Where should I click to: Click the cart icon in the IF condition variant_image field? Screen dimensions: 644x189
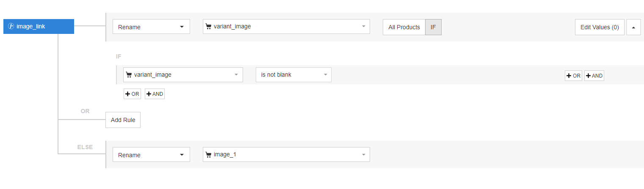coord(129,75)
